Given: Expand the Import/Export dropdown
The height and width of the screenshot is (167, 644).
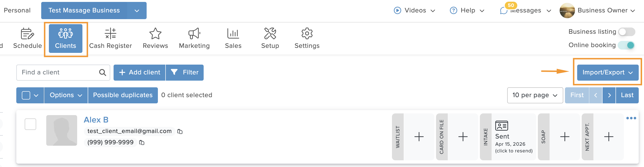Looking at the screenshot, I should tap(608, 72).
